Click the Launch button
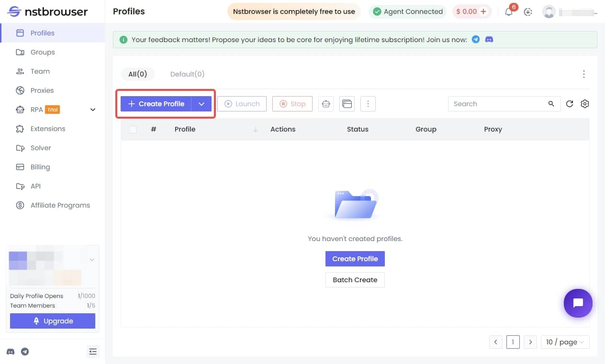 (x=242, y=104)
